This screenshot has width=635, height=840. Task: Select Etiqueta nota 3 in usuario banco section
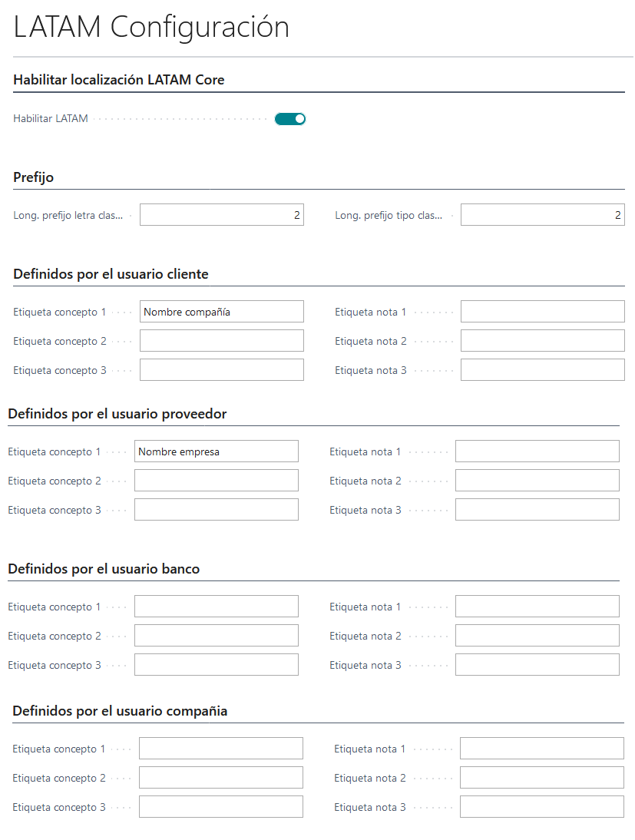pos(537,665)
